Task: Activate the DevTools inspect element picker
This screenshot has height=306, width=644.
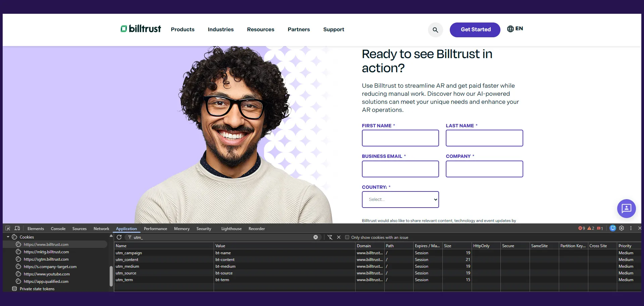Action: pos(8,228)
